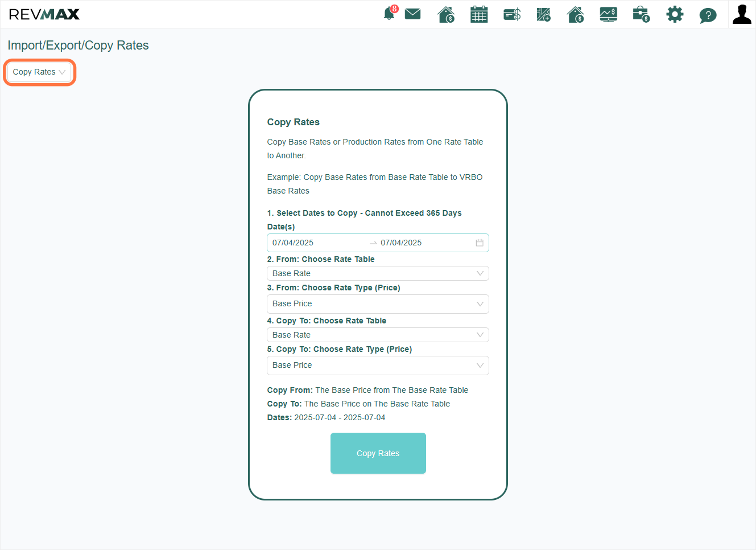Expand From: Choose Rate Type (Price) dropdown

[x=378, y=304]
